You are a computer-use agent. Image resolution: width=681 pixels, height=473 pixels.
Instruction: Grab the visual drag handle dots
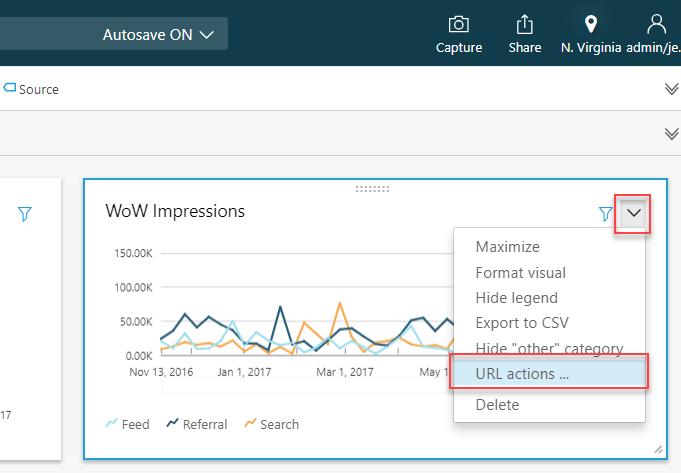pyautogui.click(x=372, y=188)
